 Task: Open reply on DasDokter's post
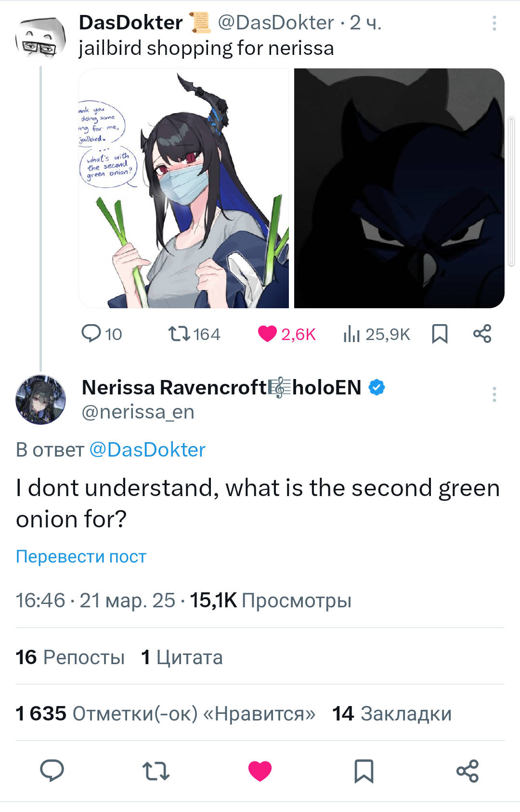(x=91, y=334)
